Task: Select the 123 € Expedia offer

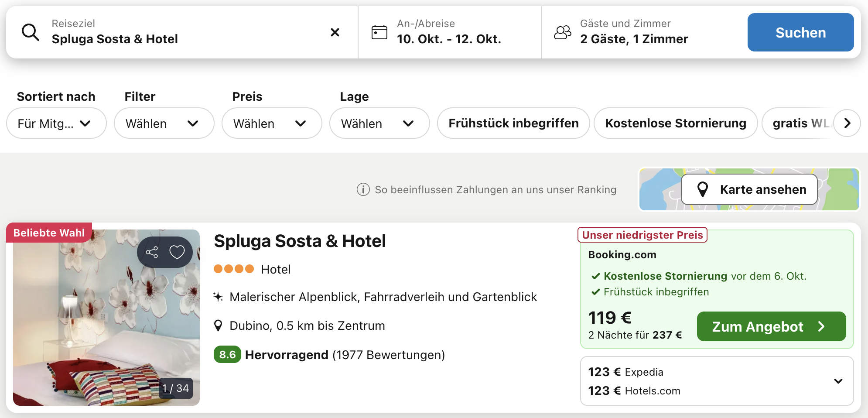Action: (x=625, y=372)
